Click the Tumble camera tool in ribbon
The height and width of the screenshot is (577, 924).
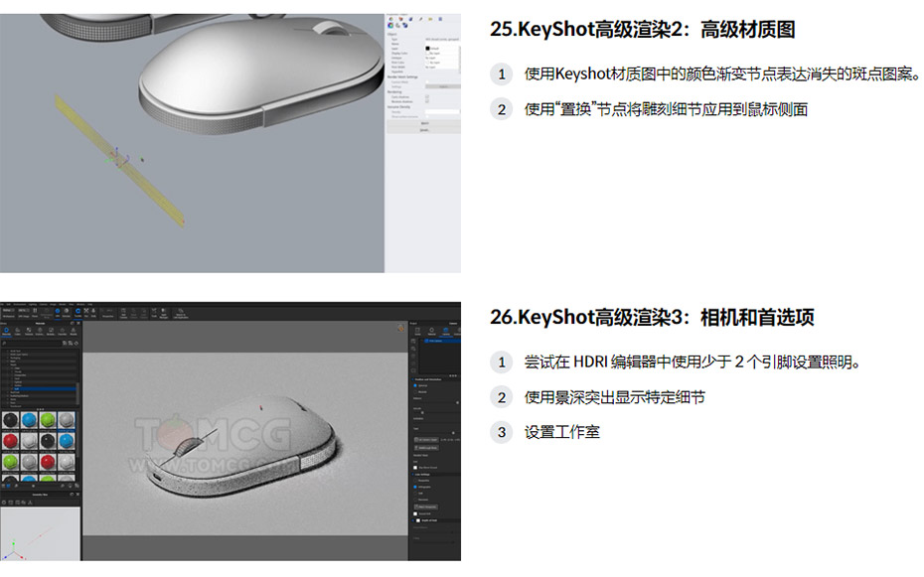(77, 312)
